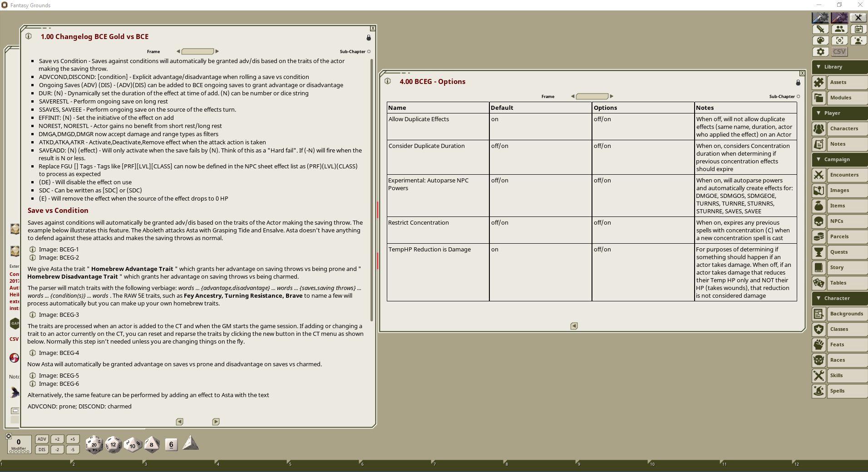
Task: Open Image: BCEG-6 link
Action: pos(59,383)
